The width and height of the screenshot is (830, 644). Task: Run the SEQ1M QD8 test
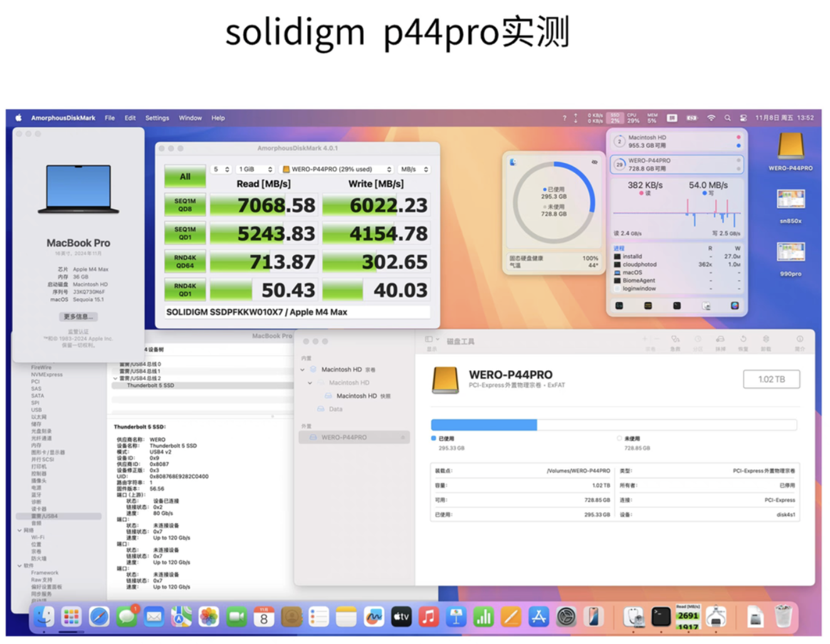(185, 205)
